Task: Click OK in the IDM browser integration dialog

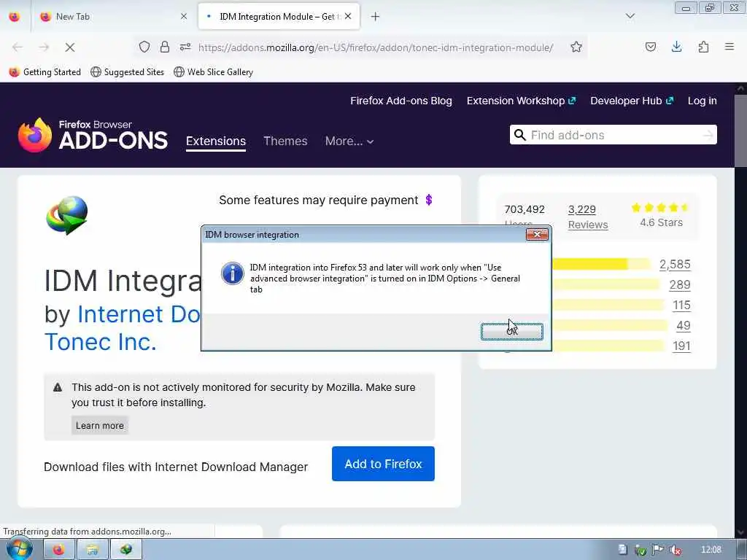Action: (x=511, y=332)
